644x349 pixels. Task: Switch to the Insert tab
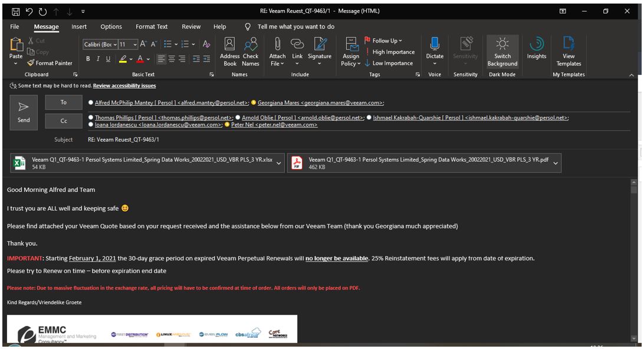tap(79, 27)
